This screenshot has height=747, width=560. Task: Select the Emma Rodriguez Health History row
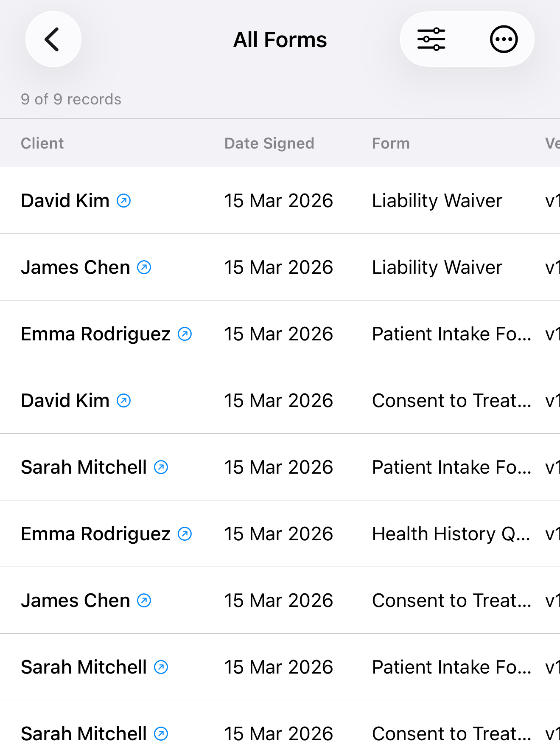point(280,534)
